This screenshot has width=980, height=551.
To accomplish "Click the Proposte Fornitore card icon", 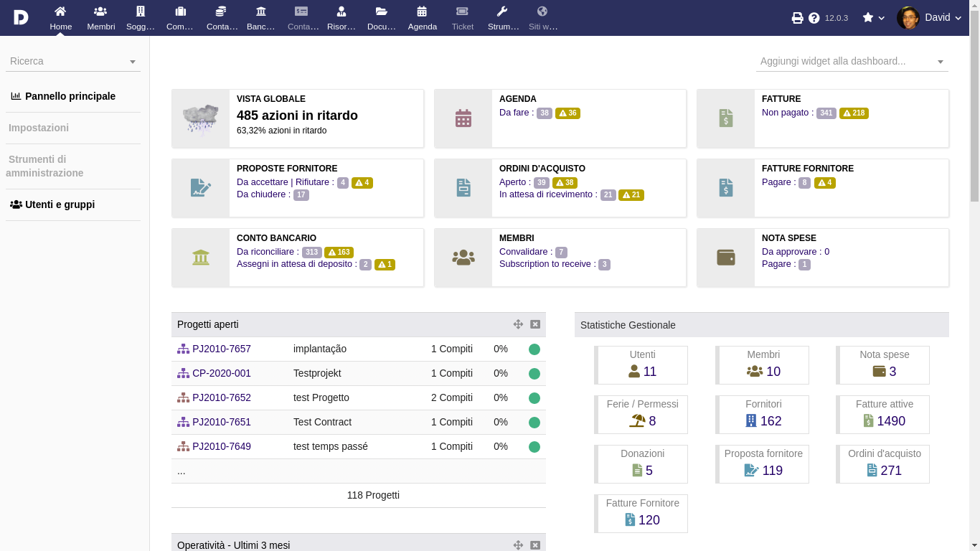I will [201, 188].
